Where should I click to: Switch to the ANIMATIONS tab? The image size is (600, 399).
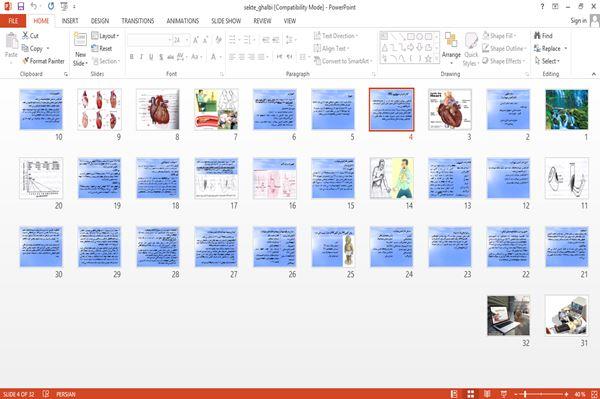pos(183,21)
